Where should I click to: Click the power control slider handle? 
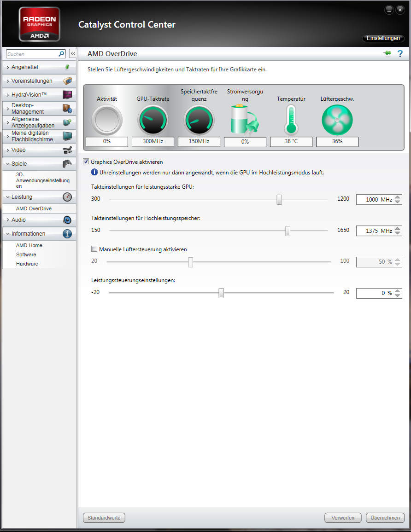click(x=221, y=293)
